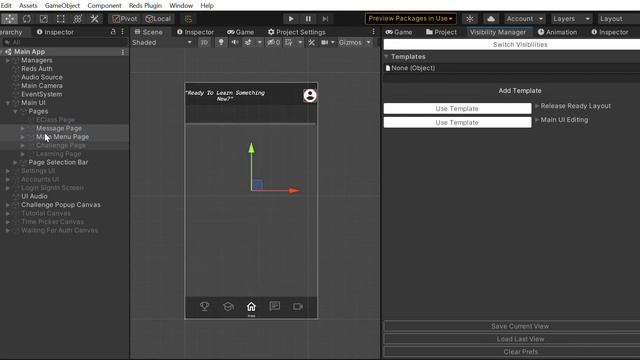Viewport: 640px width, 360px height.
Task: Collapse the Main App scene root
Action: coord(2,52)
